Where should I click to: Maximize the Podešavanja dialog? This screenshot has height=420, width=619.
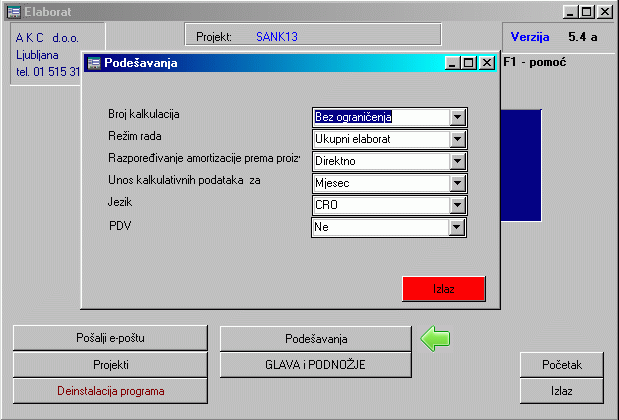click(469, 63)
